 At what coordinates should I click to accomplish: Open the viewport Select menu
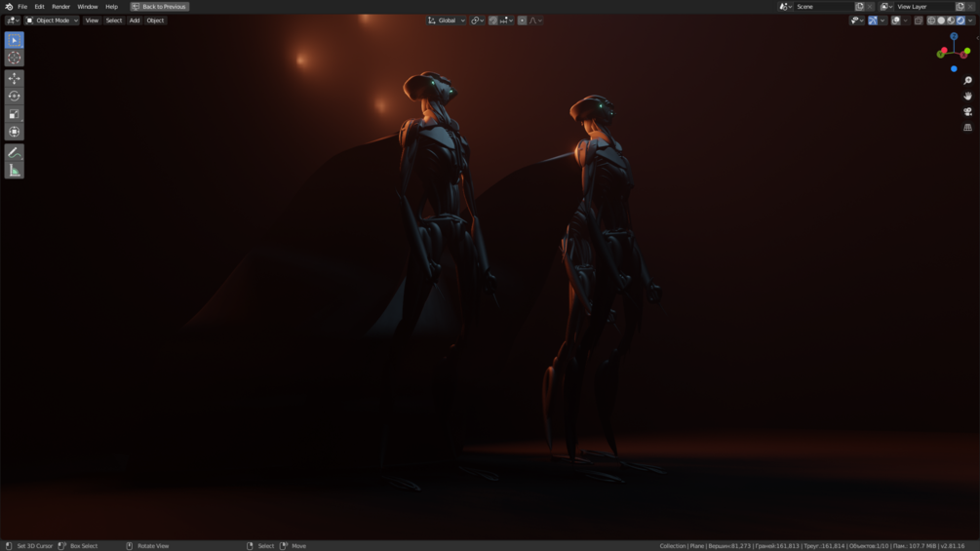click(x=114, y=20)
